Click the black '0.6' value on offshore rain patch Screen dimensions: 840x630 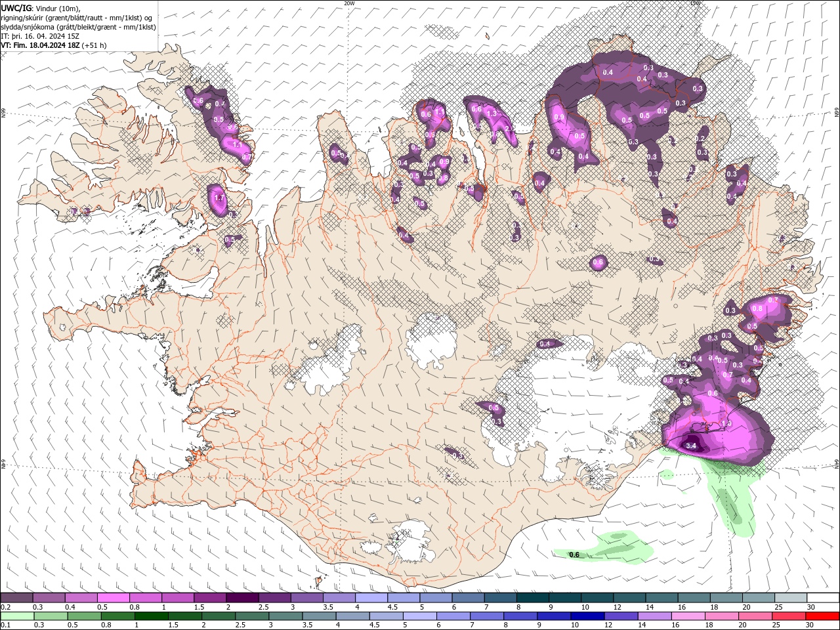click(574, 555)
